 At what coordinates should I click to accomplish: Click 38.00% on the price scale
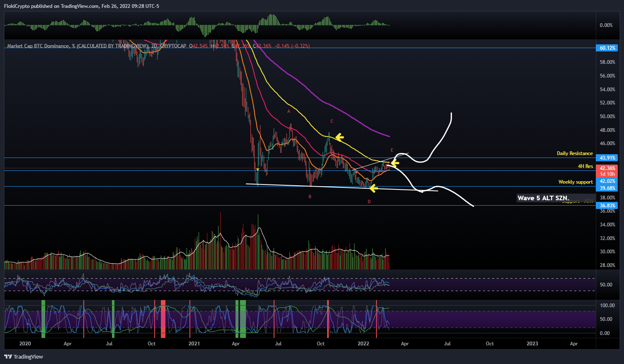coord(607,198)
